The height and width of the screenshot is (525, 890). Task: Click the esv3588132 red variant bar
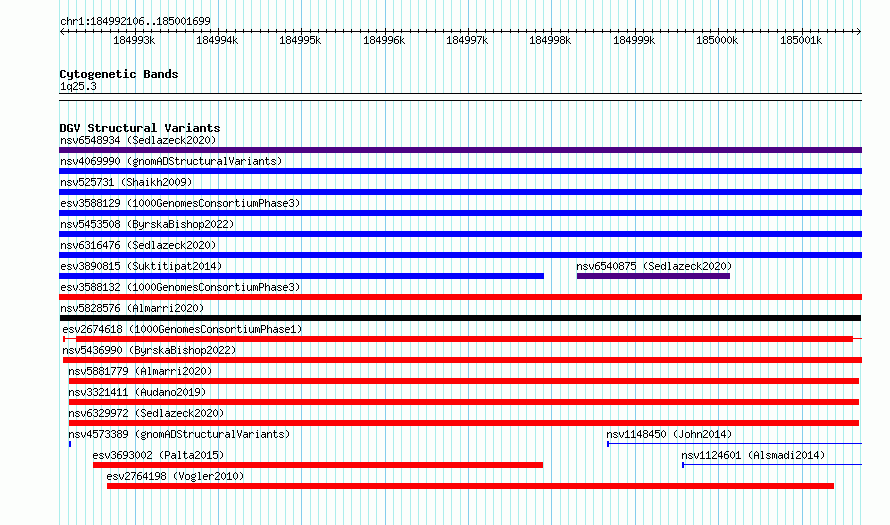pos(460,297)
